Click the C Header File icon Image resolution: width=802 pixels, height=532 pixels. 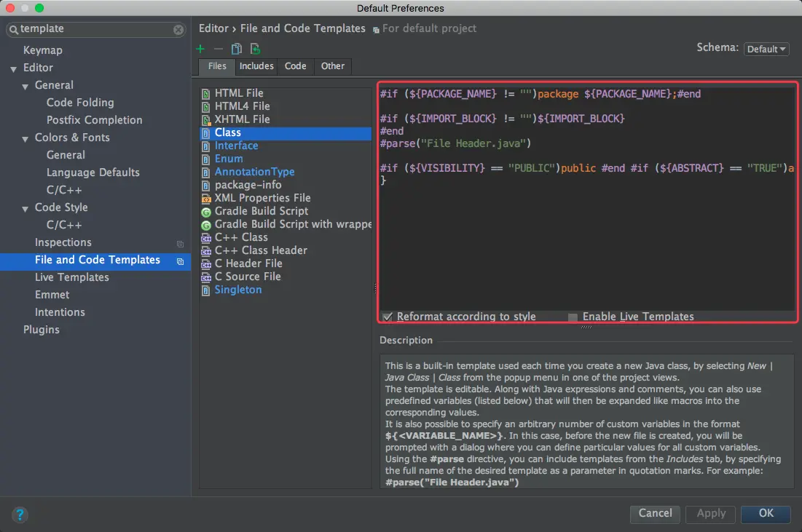205,264
